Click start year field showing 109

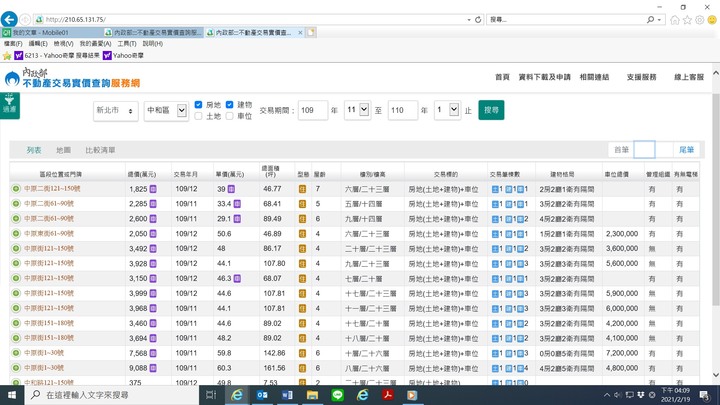pos(313,110)
